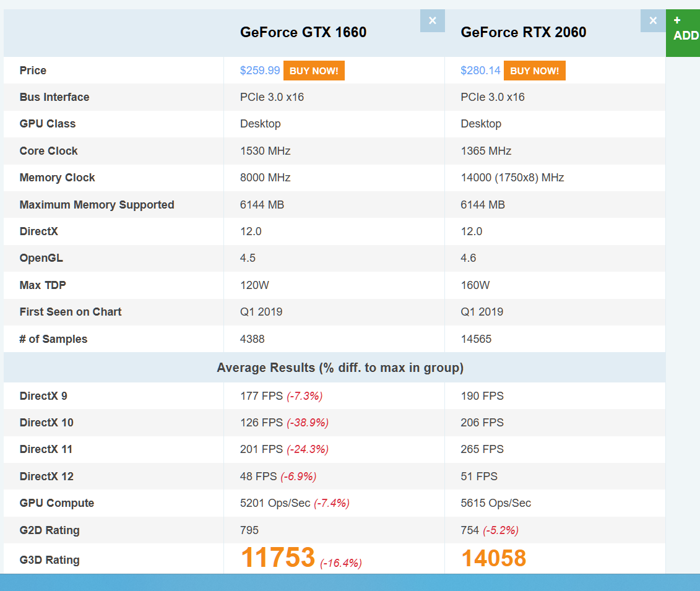Click the 201 FPS DirectX 11 result

point(262,449)
